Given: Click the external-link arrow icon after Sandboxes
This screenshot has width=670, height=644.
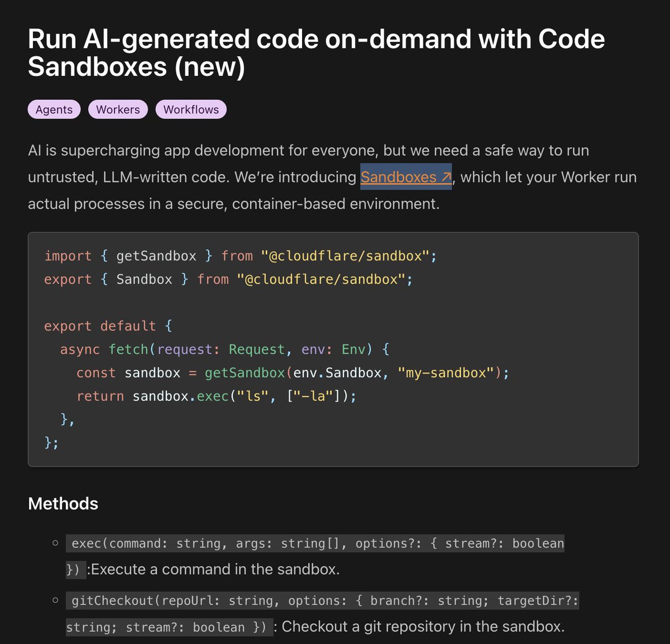Looking at the screenshot, I should [446, 177].
